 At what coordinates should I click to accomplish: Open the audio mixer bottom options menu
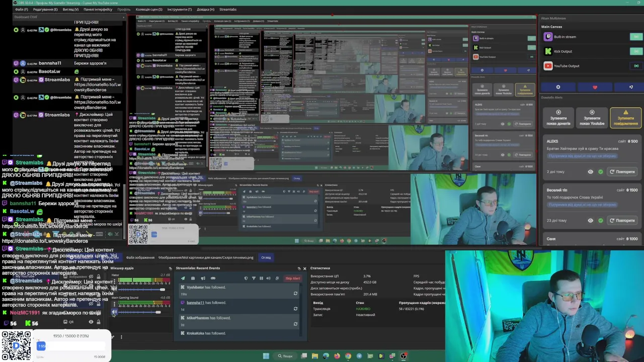click(x=121, y=337)
